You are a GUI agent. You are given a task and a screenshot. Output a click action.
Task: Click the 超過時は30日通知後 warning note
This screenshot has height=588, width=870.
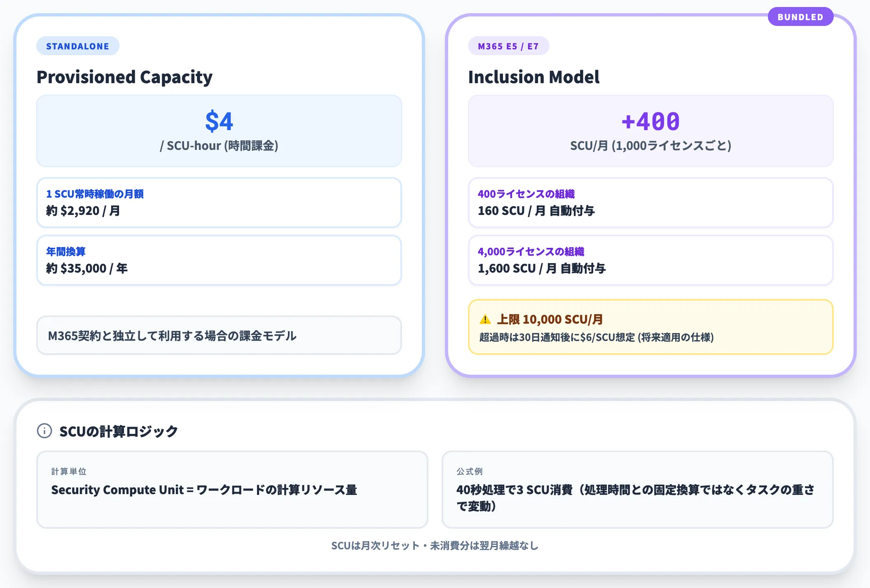(x=596, y=337)
